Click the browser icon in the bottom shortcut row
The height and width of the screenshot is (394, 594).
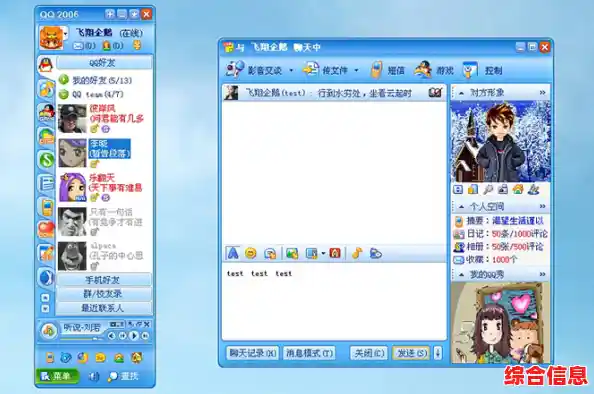pyautogui.click(x=82, y=357)
